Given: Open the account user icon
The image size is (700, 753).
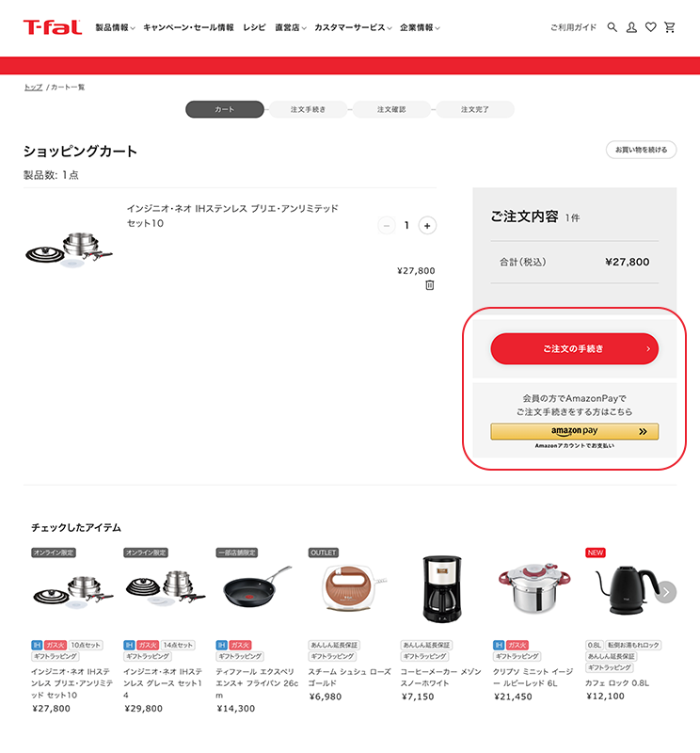Looking at the screenshot, I should point(631,27).
